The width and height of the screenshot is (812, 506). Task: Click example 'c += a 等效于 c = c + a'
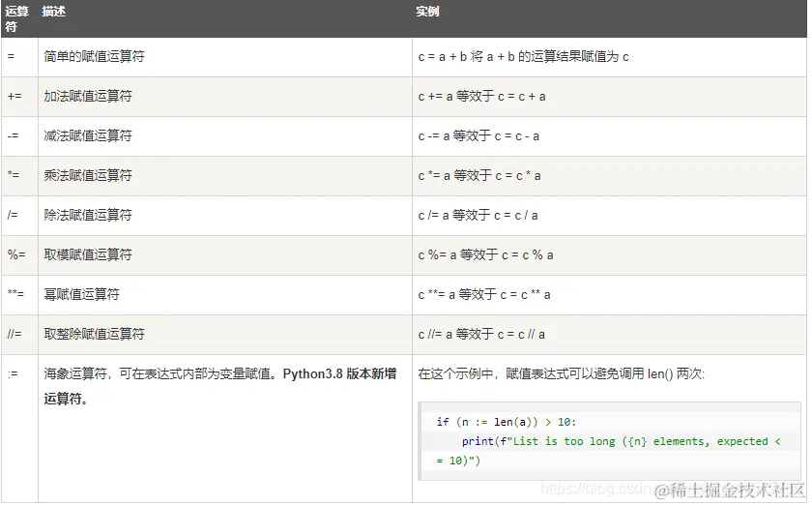pyautogui.click(x=481, y=97)
